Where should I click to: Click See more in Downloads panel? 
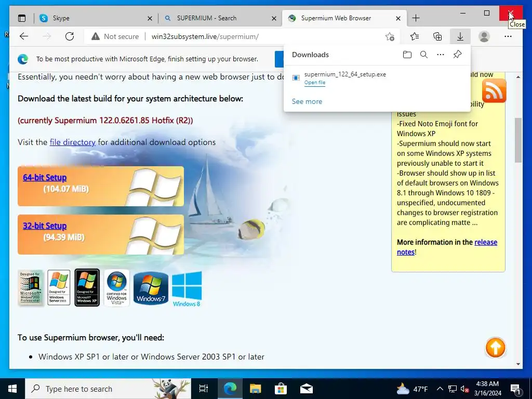[307, 101]
